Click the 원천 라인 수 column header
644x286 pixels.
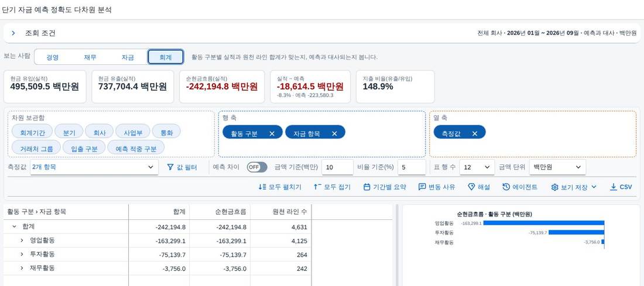(x=281, y=212)
